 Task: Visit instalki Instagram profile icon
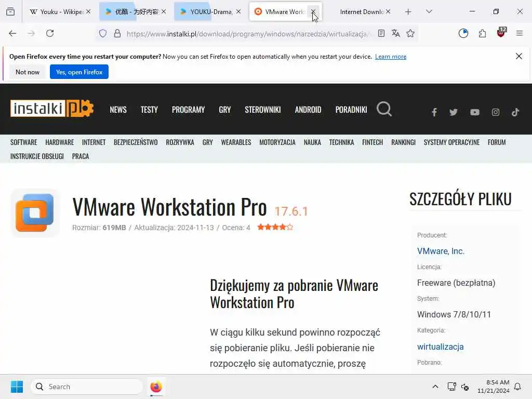tap(495, 112)
